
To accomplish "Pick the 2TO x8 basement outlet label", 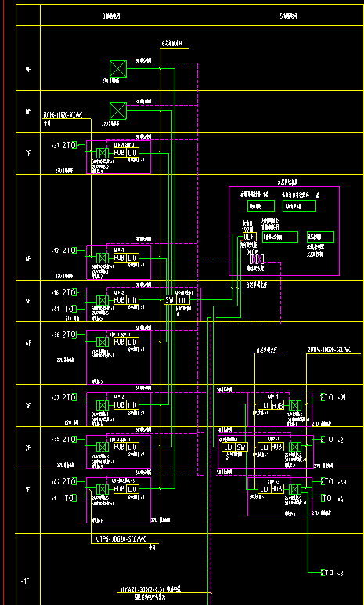I will tap(332, 573).
